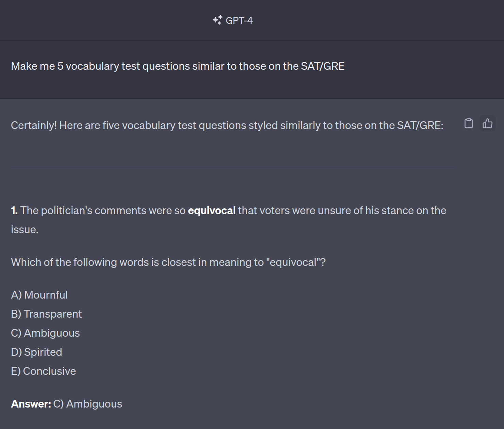
Task: Copy the response with the clipboard icon
Action: point(468,123)
